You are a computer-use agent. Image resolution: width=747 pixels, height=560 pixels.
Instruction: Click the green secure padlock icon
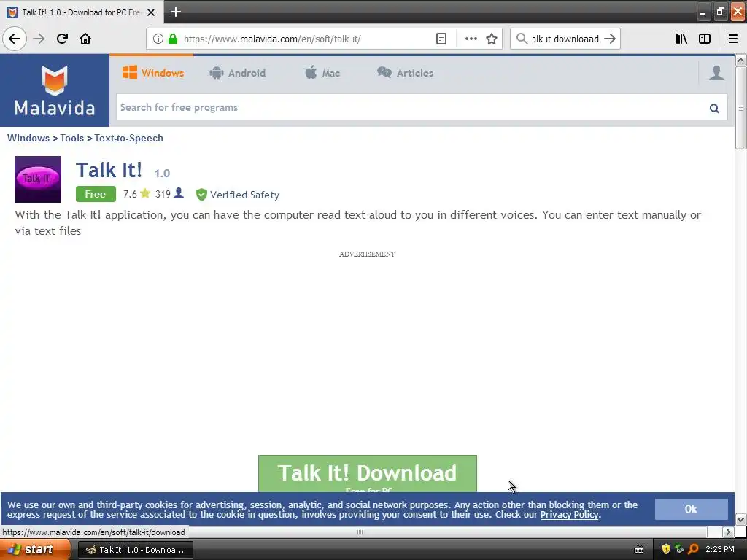coord(173,39)
